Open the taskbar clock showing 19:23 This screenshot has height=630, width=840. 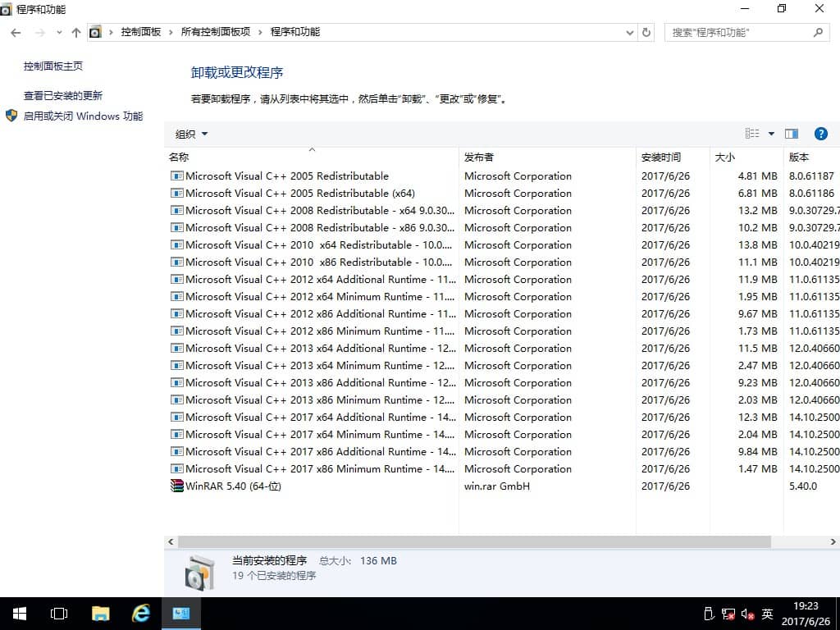click(x=806, y=614)
